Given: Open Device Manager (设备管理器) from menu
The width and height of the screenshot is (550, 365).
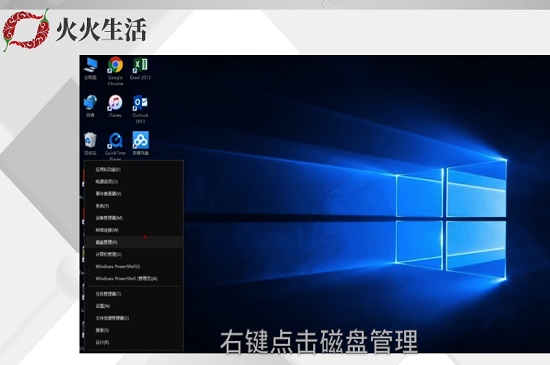Looking at the screenshot, I should point(134,218).
